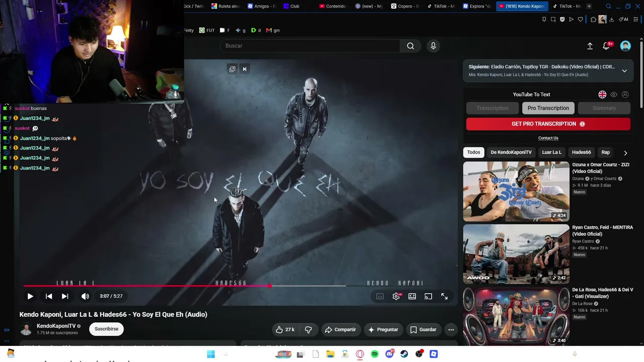Open the De La Rose Gati visualizer thumbnail
644x362 pixels.
coord(516,316)
